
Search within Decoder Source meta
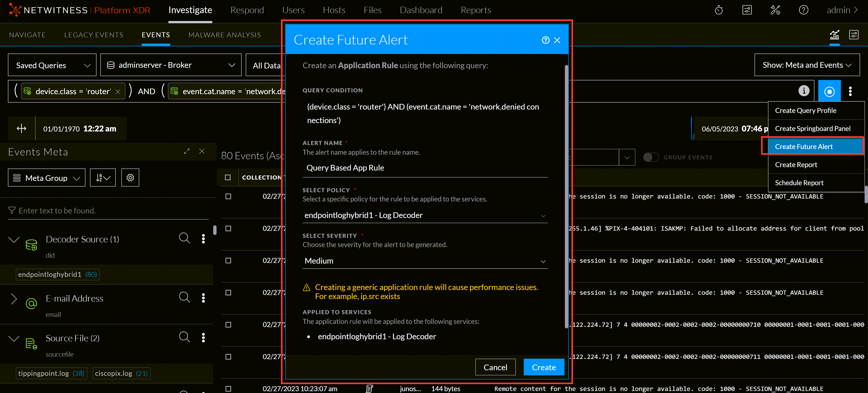(x=184, y=238)
